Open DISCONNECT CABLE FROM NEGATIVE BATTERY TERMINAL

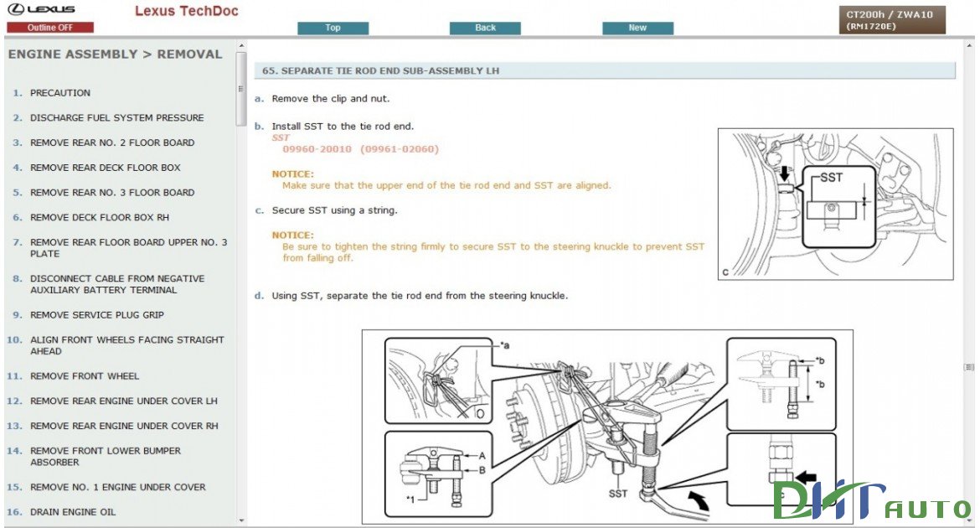[x=117, y=284]
